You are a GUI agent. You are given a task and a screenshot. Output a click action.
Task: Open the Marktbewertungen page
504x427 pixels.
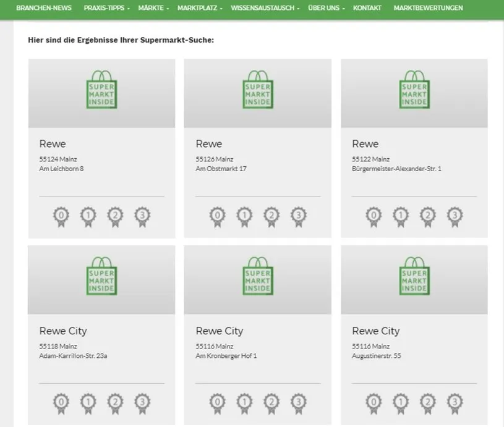428,8
